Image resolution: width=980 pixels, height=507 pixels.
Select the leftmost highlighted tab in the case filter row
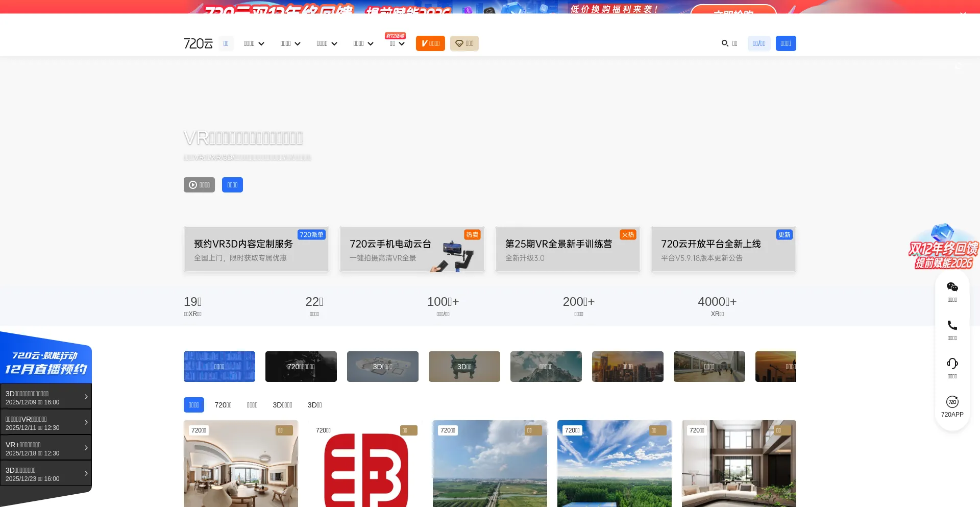pyautogui.click(x=193, y=405)
